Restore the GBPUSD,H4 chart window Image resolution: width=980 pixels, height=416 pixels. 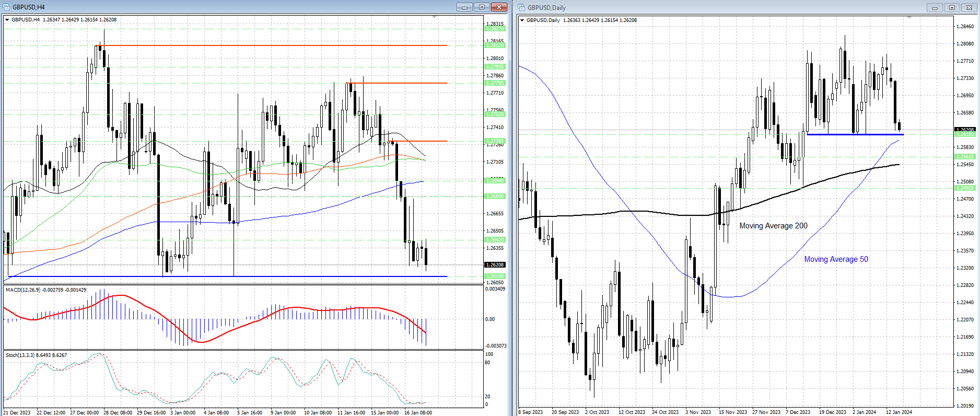(482, 7)
